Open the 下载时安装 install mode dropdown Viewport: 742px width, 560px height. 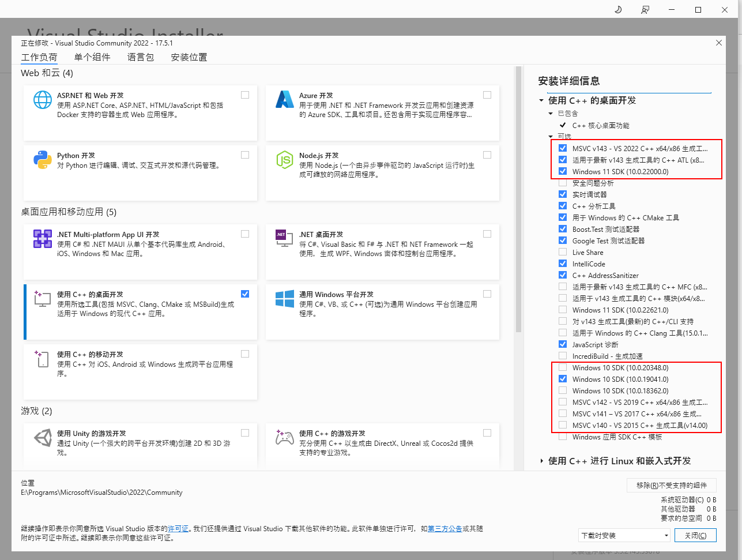coord(624,535)
